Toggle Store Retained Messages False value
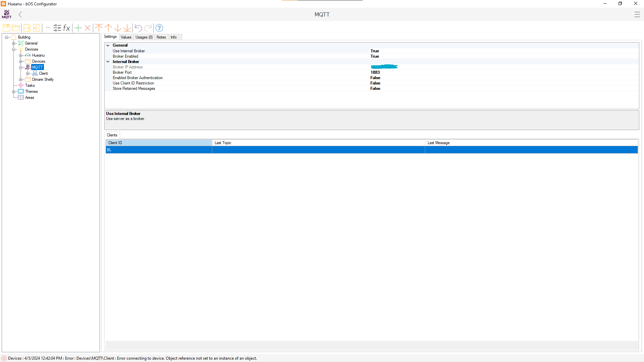 (x=375, y=88)
